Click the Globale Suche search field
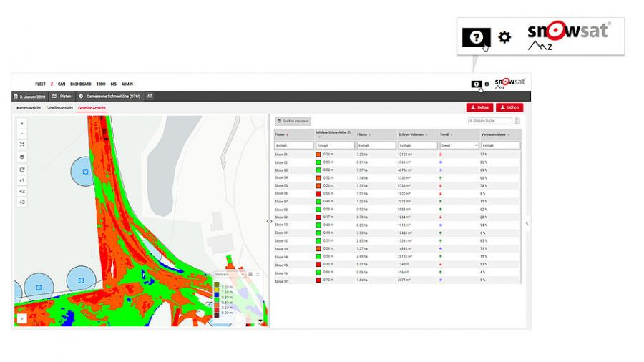This screenshot has height=362, width=644. 490,122
